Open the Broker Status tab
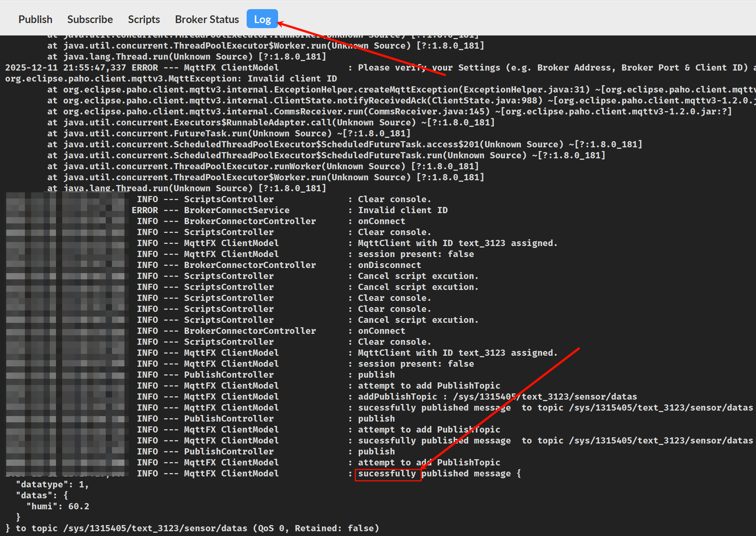This screenshot has width=756, height=536. pyautogui.click(x=207, y=19)
